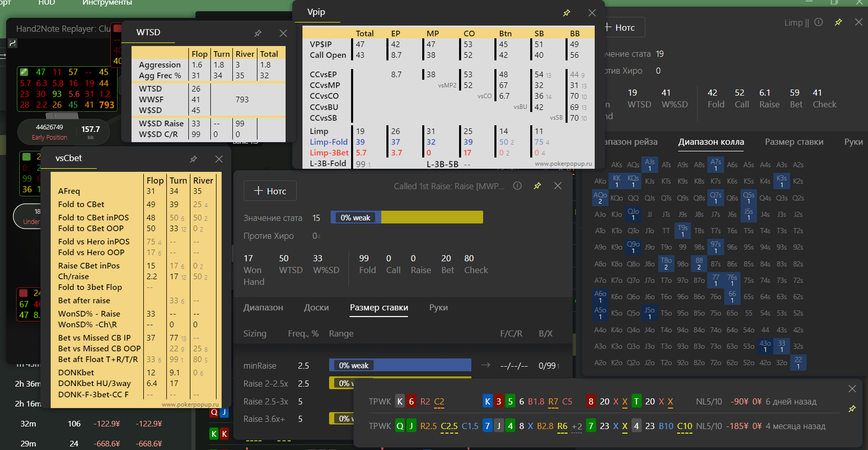Screen dimensions: 868x450
Task: Pin the Limp stat popup
Action: (838, 22)
